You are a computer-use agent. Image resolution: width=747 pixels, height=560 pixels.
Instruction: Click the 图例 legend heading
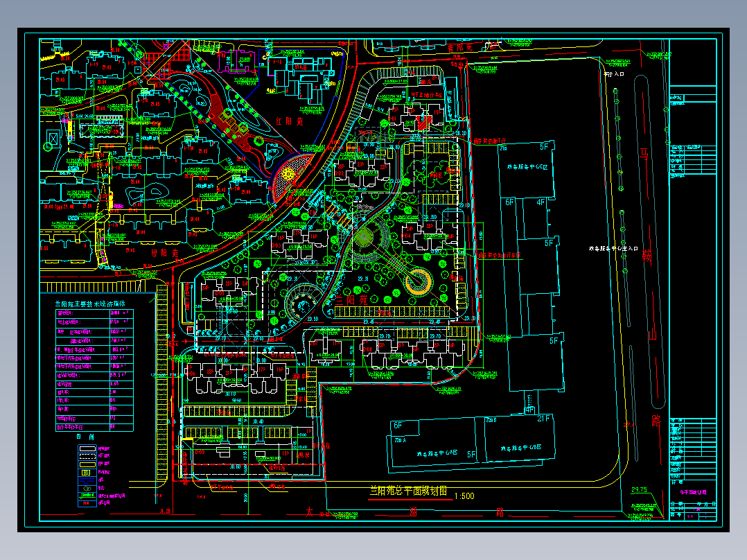[x=85, y=437]
